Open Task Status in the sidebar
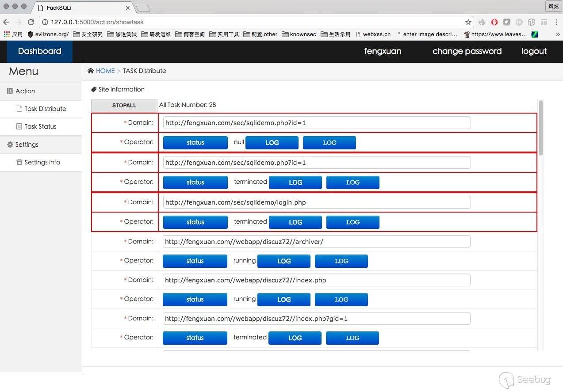Screen dimensions: 563x392 [x=40, y=126]
